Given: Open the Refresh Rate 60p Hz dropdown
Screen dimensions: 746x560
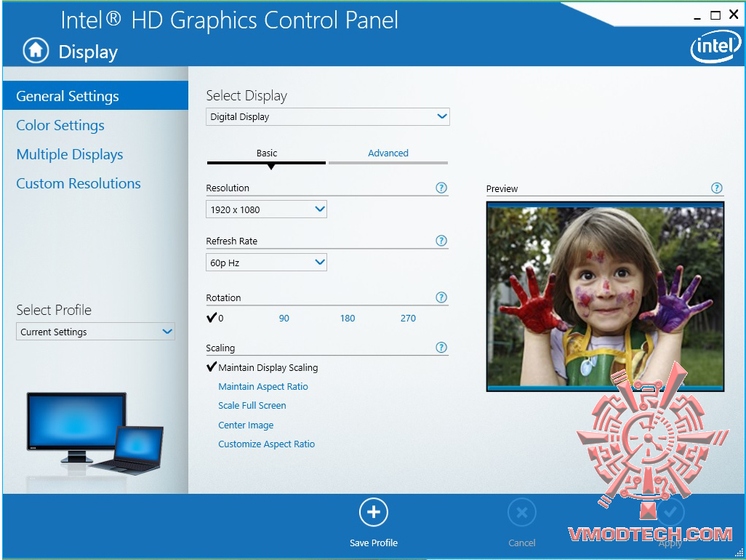Looking at the screenshot, I should click(266, 263).
